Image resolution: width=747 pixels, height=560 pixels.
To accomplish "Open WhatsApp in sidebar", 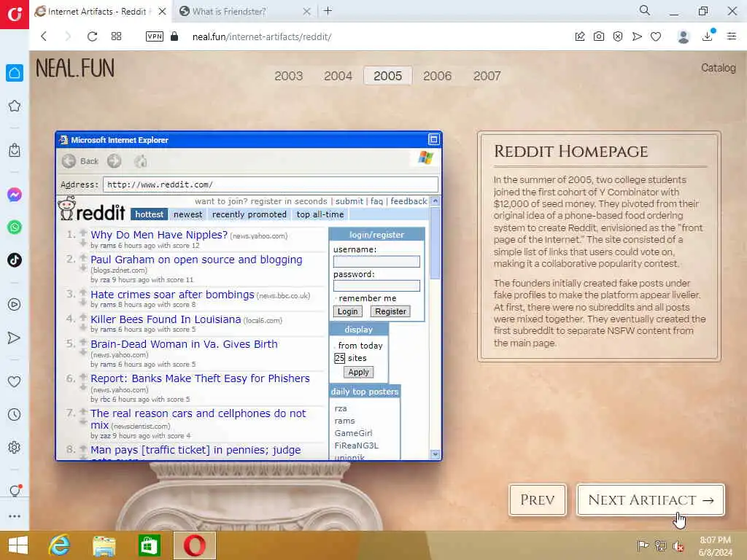I will (x=15, y=227).
